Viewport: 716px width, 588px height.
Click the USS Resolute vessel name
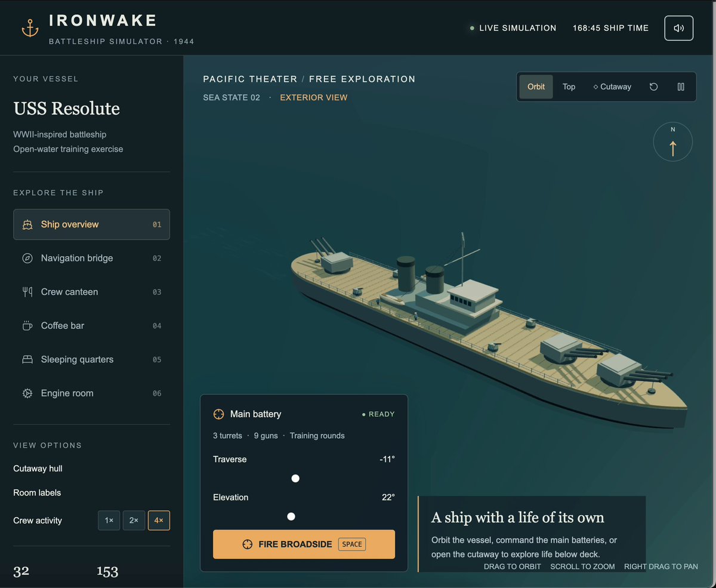pos(67,109)
